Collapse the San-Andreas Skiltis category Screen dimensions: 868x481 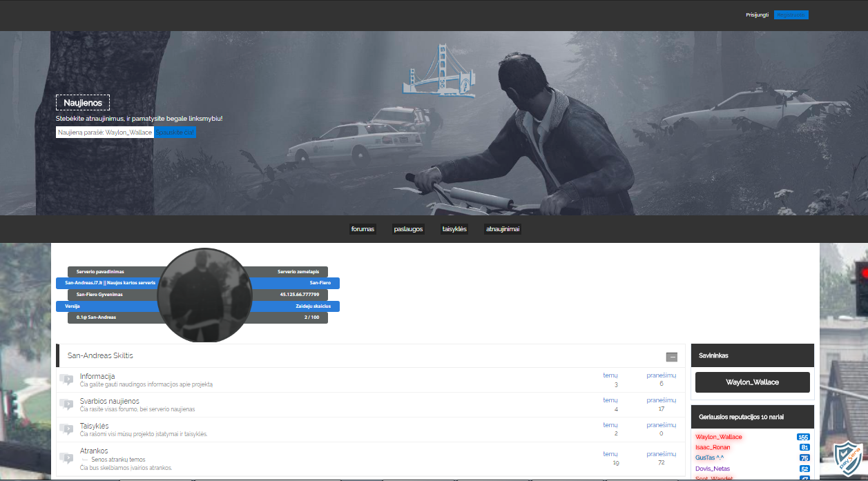pos(672,357)
